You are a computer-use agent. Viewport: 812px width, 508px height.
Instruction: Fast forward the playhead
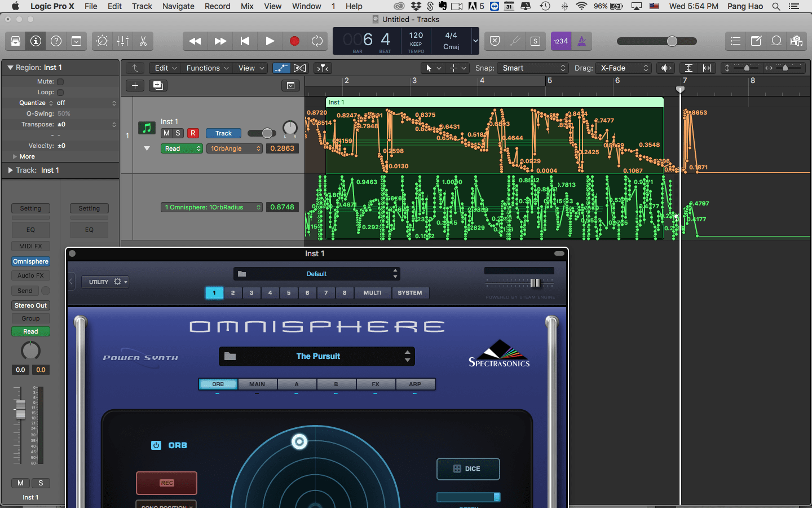(x=220, y=41)
